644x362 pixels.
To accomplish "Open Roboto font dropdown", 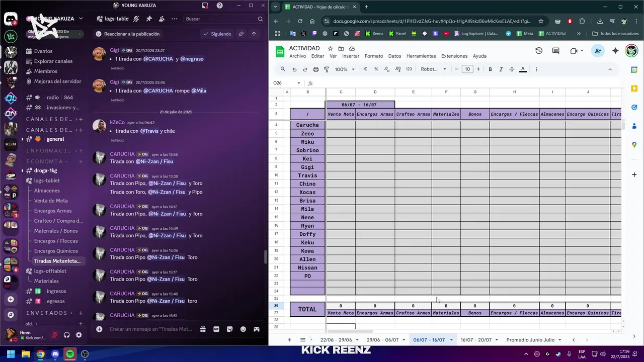I will pyautogui.click(x=434, y=69).
